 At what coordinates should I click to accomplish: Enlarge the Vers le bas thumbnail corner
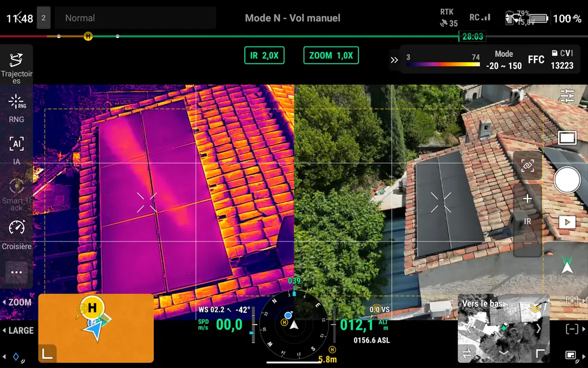tap(540, 353)
